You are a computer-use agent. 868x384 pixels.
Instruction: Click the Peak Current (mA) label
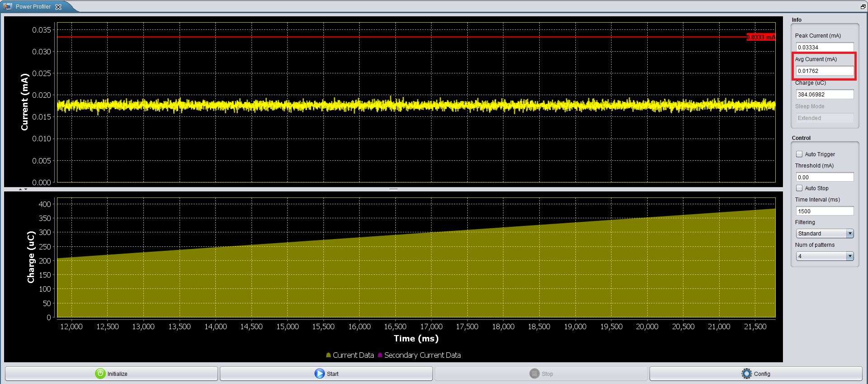(x=818, y=36)
